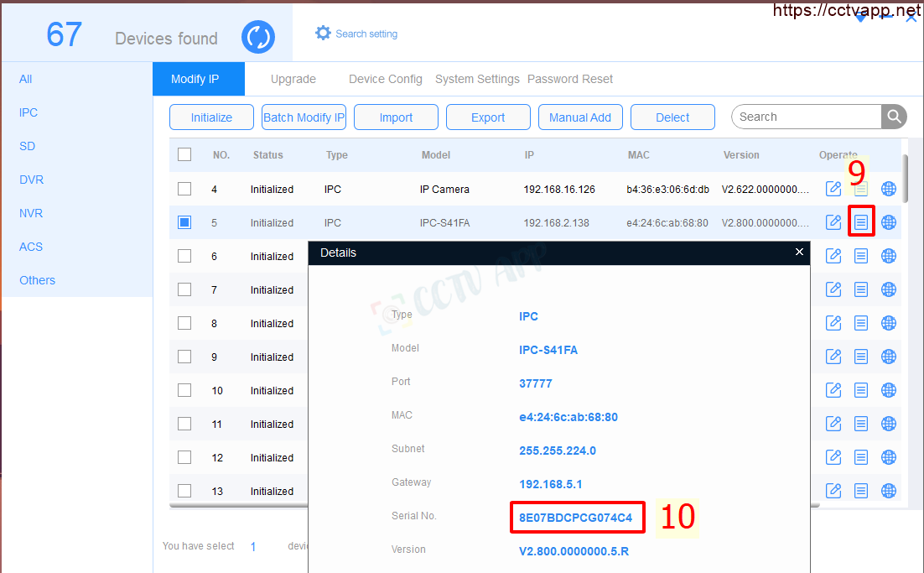Select the NVR category in sidebar
The image size is (924, 573).
[31, 213]
